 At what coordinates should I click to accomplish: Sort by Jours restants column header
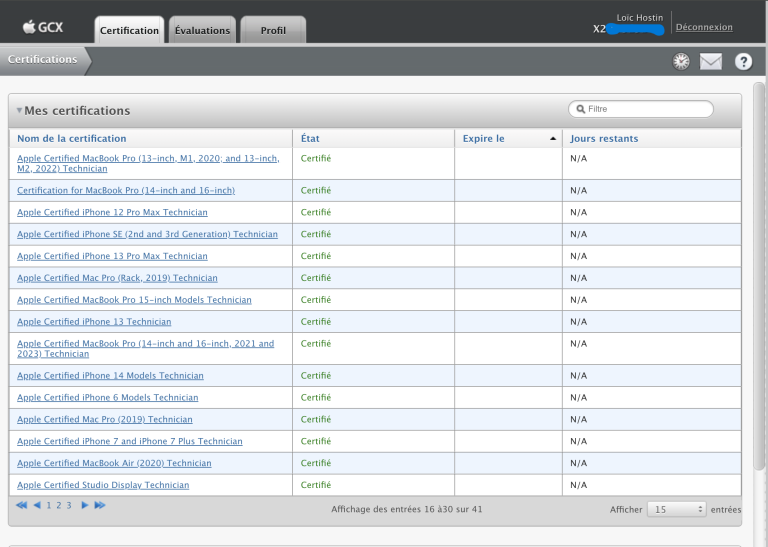click(604, 139)
